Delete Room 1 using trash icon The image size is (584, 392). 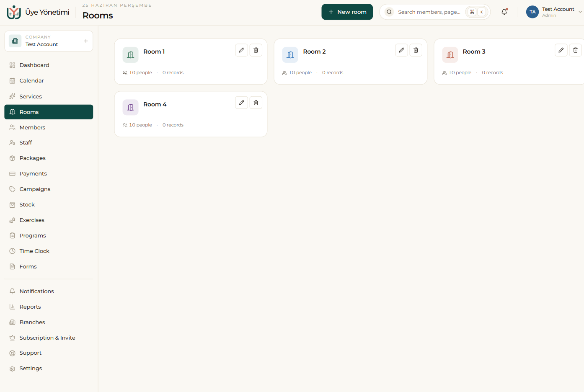coord(256,50)
